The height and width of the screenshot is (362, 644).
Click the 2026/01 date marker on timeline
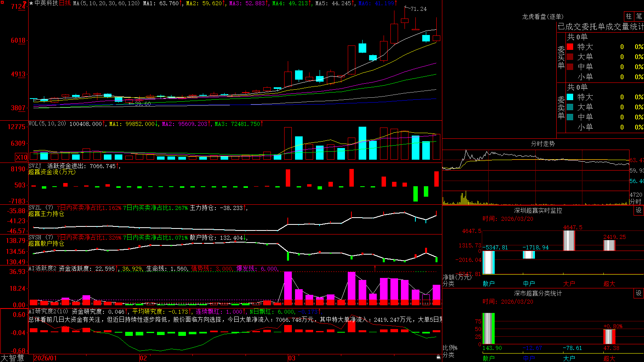(45, 358)
